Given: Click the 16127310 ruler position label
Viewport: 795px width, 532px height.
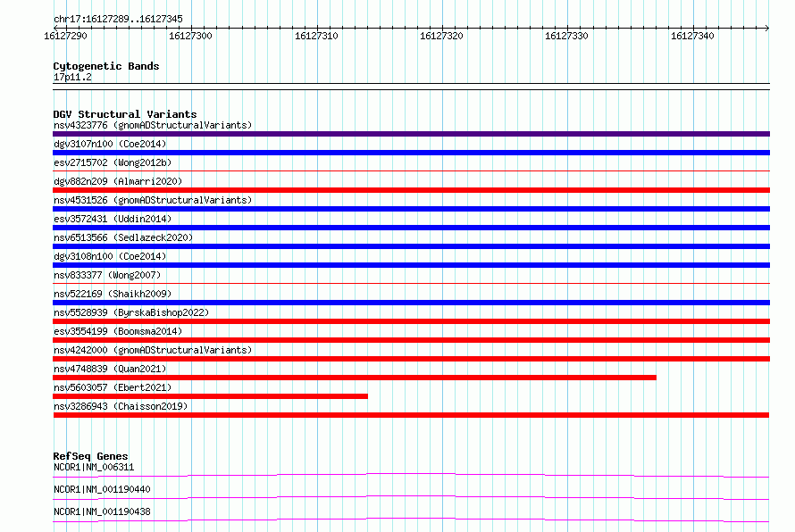Looking at the screenshot, I should click(x=316, y=36).
